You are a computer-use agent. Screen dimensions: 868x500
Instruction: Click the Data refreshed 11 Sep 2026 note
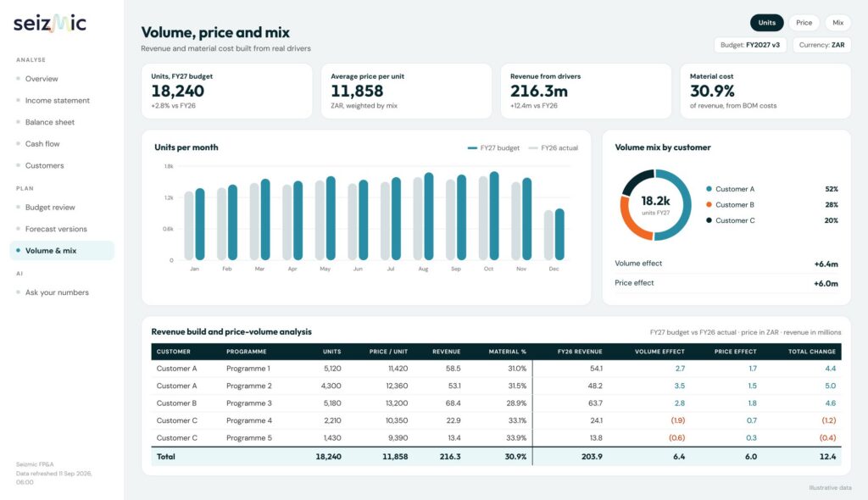[53, 478]
